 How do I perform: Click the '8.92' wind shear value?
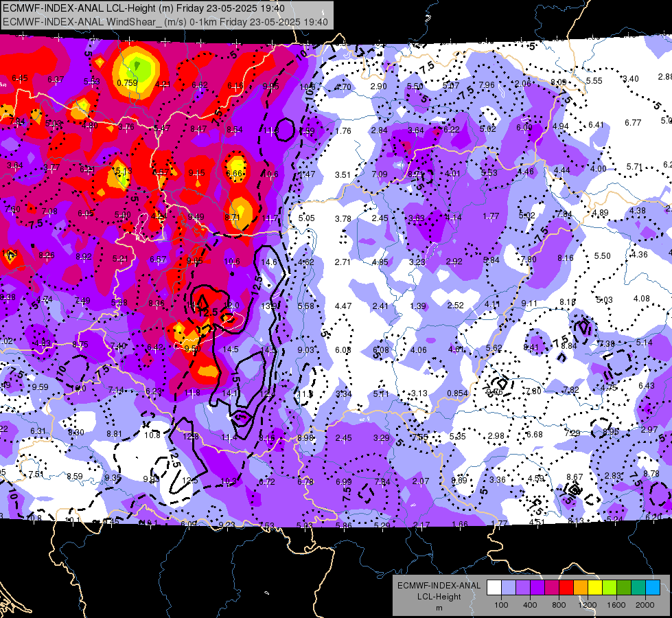(x=84, y=256)
